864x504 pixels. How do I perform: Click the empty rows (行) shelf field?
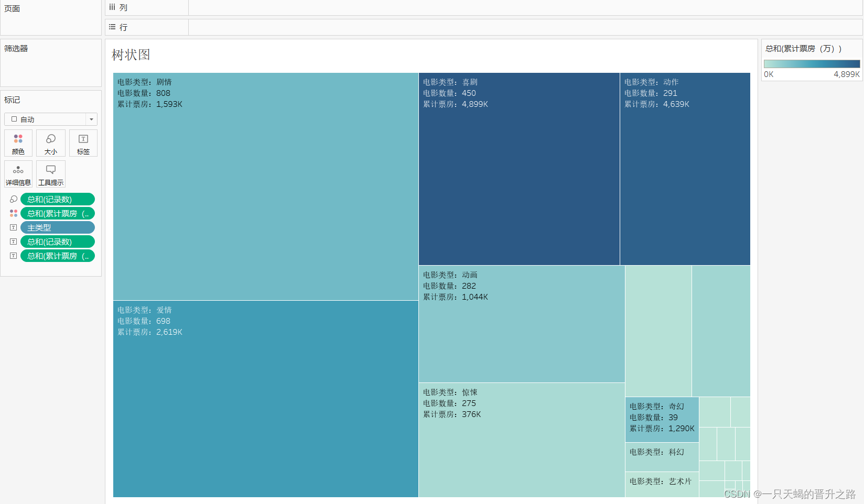525,27
